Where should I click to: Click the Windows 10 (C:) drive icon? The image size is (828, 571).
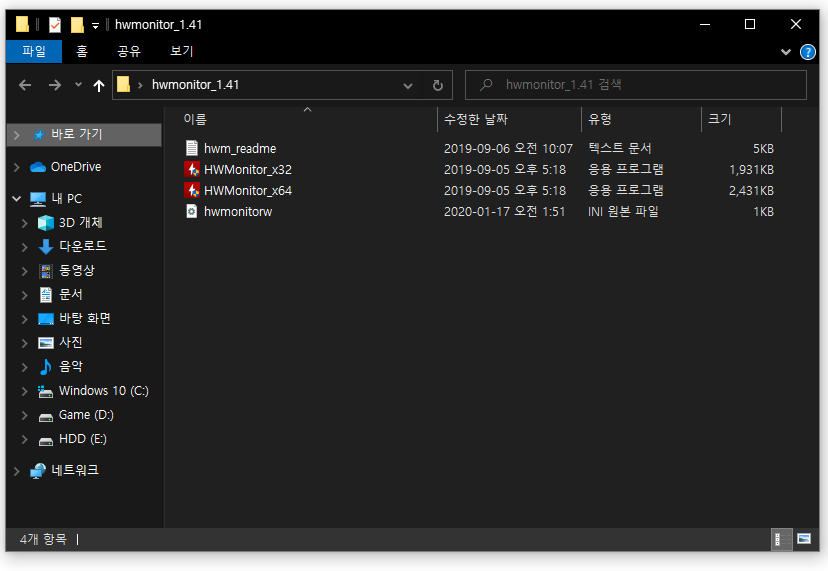(x=46, y=391)
